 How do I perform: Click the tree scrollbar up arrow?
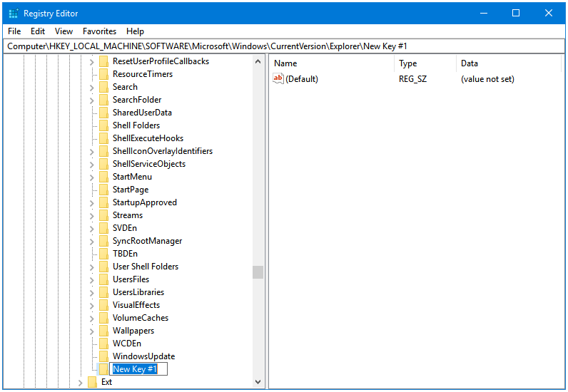click(x=258, y=61)
